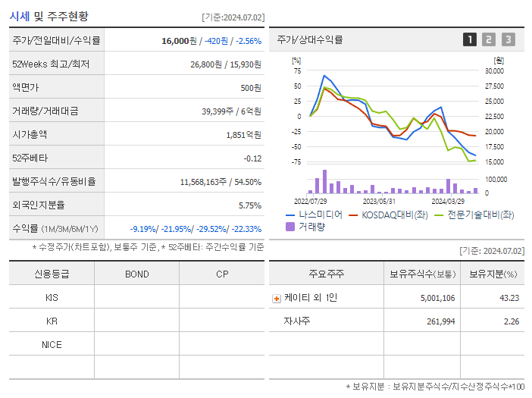Viewport: 532px width, 398px height.
Task: Click the 시세 heading link
Action: pos(20,16)
